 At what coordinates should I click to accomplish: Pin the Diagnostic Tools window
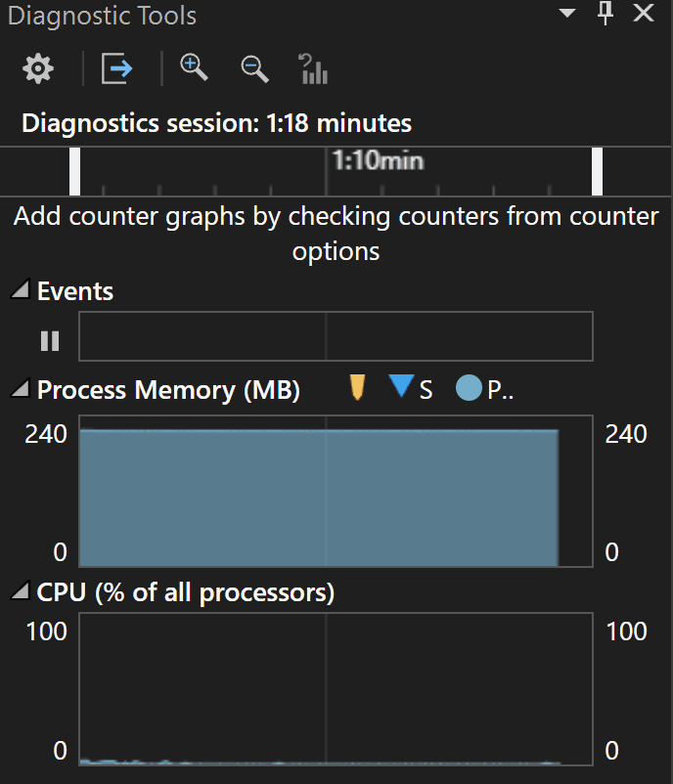click(x=606, y=13)
